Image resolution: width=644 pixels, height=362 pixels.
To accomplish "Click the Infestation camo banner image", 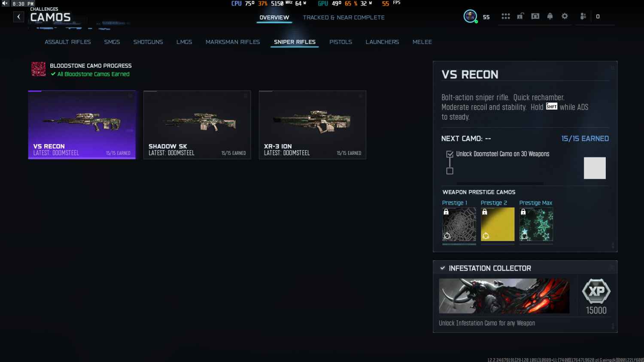I will 504,296.
